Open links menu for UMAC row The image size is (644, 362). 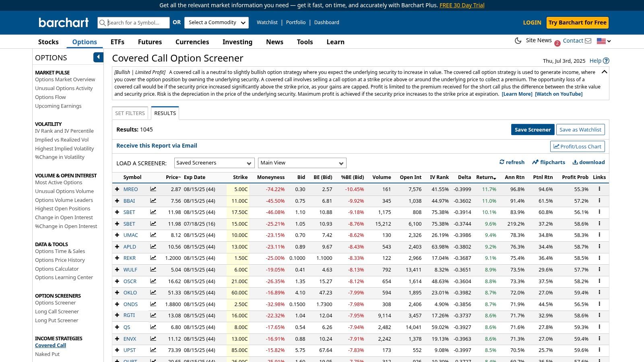click(x=599, y=234)
